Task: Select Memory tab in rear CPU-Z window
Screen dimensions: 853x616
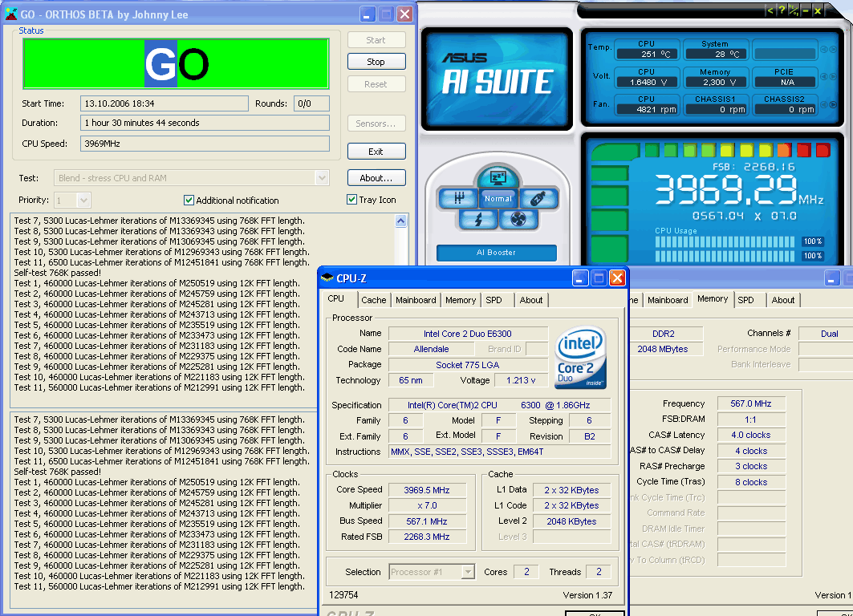Action: pos(713,299)
